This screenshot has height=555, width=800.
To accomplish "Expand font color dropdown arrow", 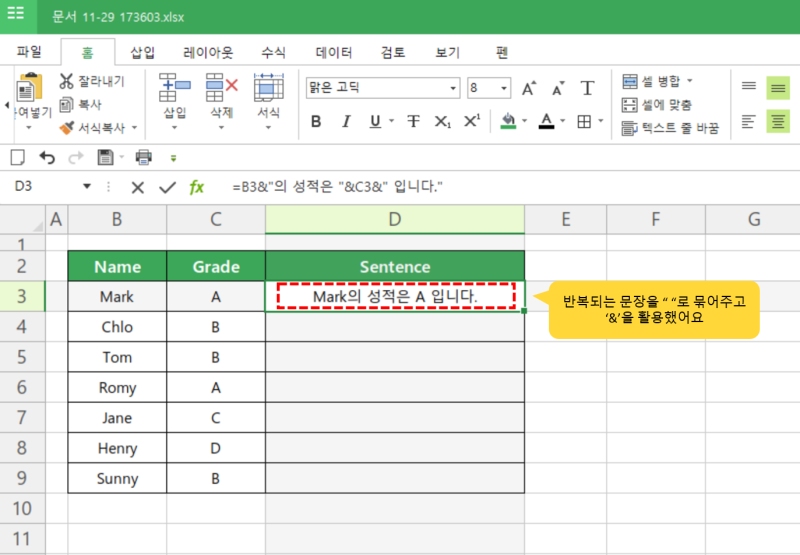I will [563, 121].
